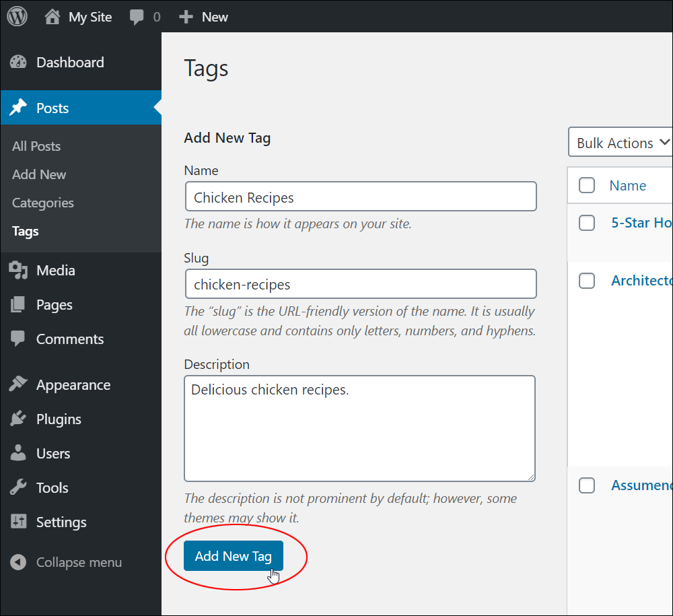The image size is (673, 616).
Task: Open Add New post submenu
Action: (39, 175)
